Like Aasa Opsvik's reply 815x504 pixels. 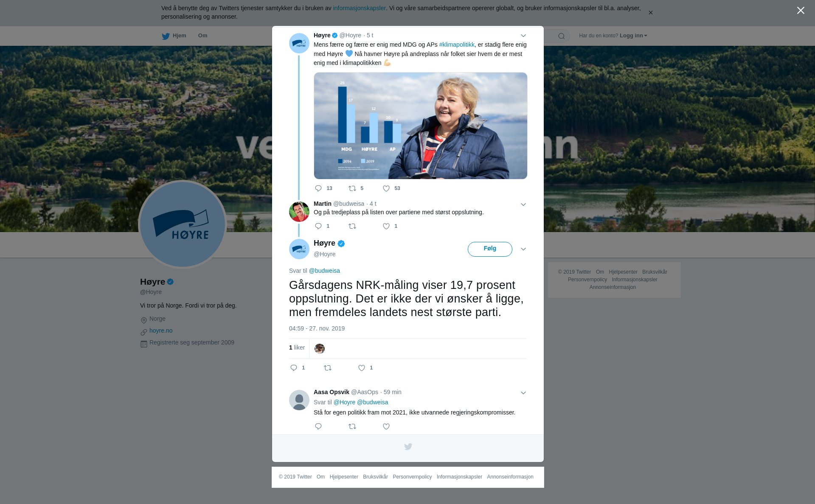click(386, 427)
